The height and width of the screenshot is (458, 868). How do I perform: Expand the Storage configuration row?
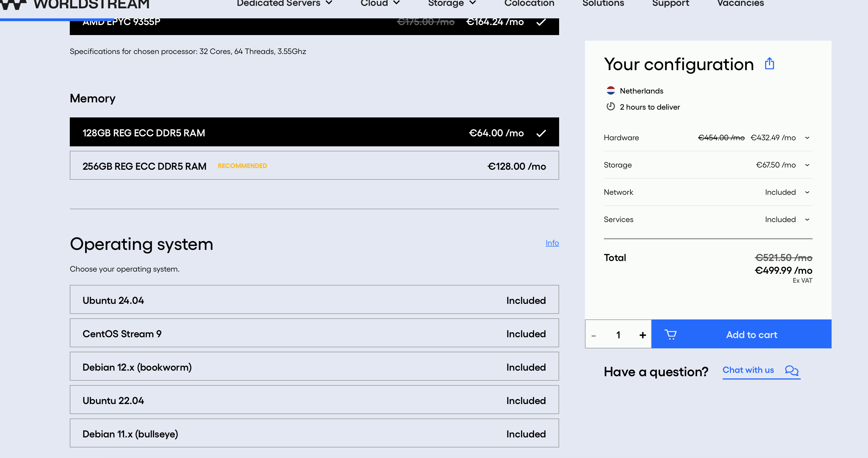(x=807, y=165)
